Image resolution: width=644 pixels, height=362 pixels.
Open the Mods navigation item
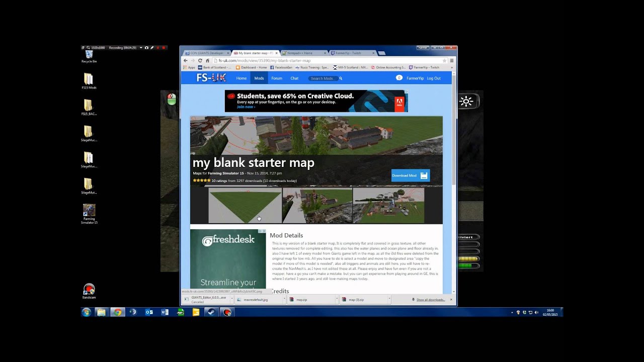(x=259, y=78)
